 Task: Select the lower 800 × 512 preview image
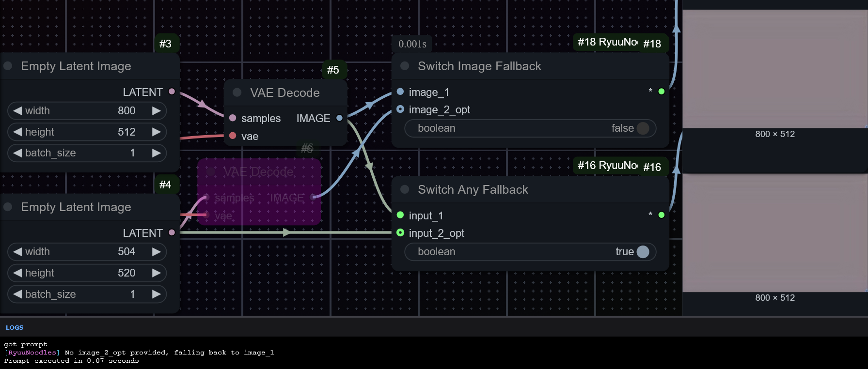coord(775,233)
